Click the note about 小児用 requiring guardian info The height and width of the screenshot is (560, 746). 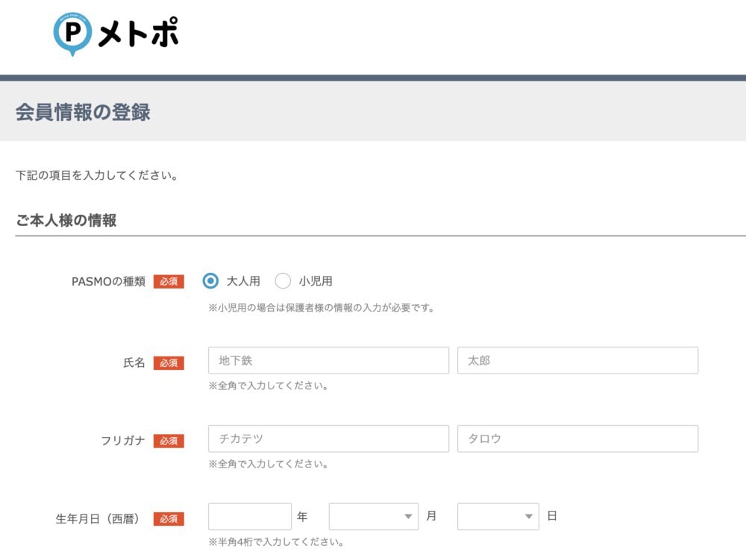[322, 307]
